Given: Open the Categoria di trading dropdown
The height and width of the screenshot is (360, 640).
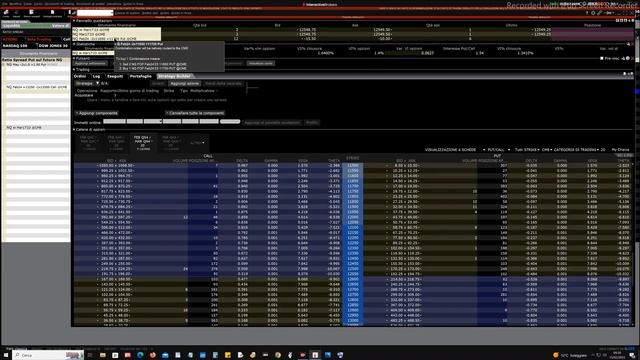Looking at the screenshot, I should tap(577, 150).
